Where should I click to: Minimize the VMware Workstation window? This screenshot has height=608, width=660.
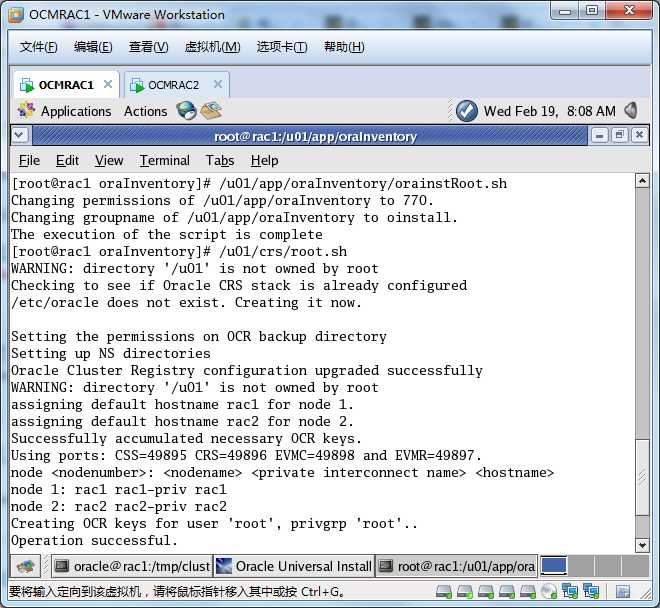click(x=565, y=11)
